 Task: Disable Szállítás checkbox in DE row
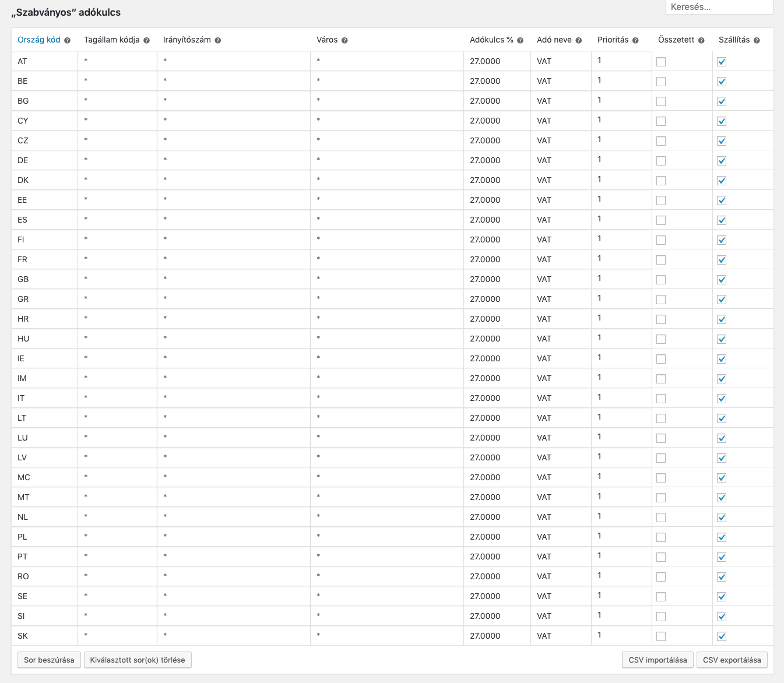pos(722,161)
